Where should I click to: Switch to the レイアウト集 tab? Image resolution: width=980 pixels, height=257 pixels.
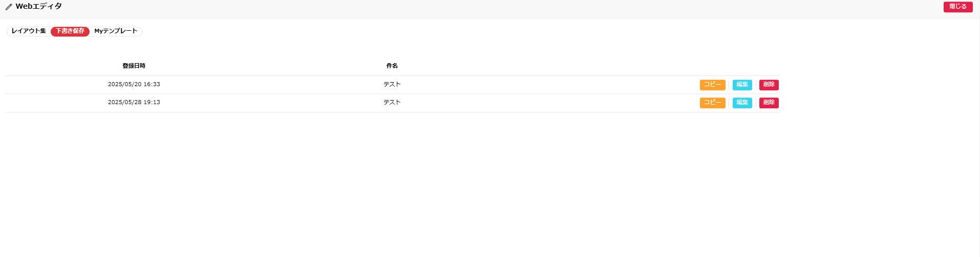pos(29,31)
